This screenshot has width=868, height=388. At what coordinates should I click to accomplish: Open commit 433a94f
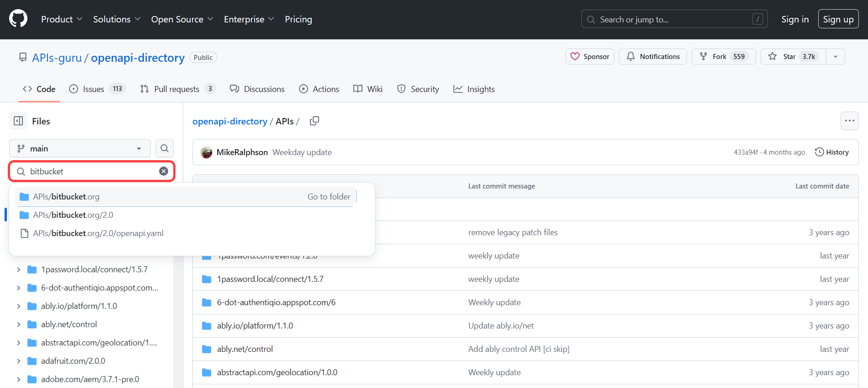click(x=746, y=152)
